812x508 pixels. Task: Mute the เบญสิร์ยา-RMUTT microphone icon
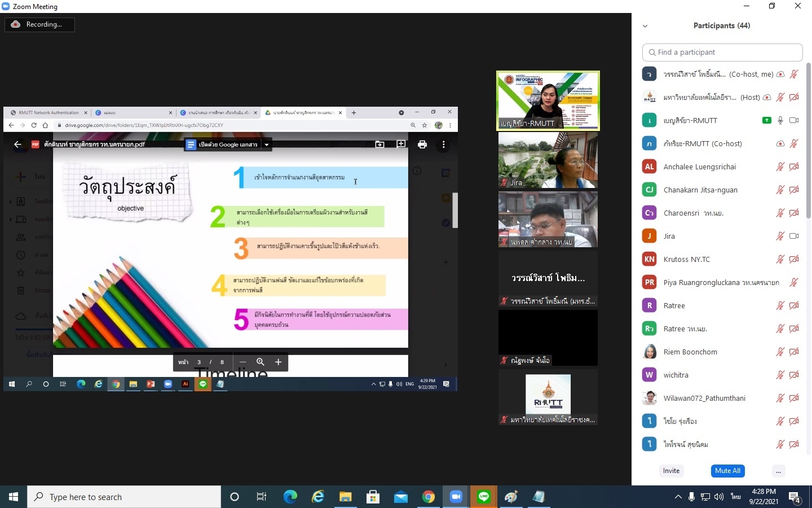coord(780,120)
